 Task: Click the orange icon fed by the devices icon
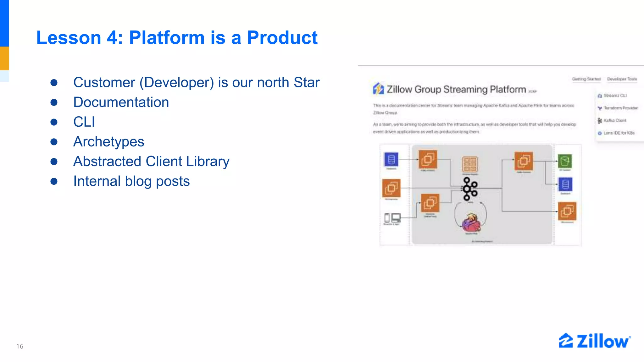[430, 203]
